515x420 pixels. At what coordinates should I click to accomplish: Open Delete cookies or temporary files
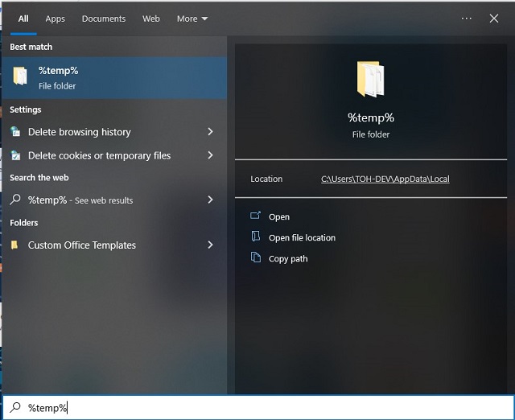click(x=99, y=155)
